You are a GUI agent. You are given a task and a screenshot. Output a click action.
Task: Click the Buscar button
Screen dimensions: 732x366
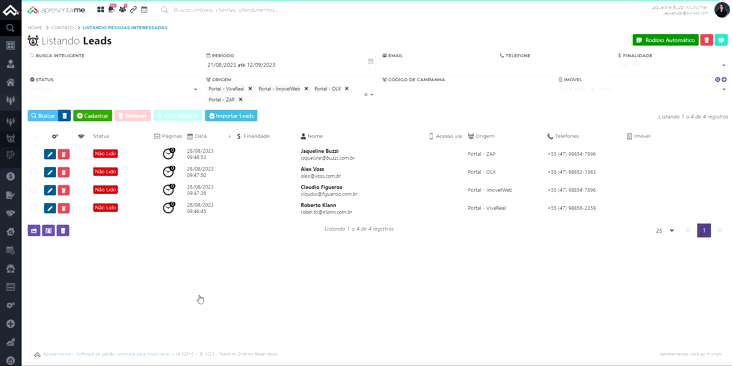43,116
